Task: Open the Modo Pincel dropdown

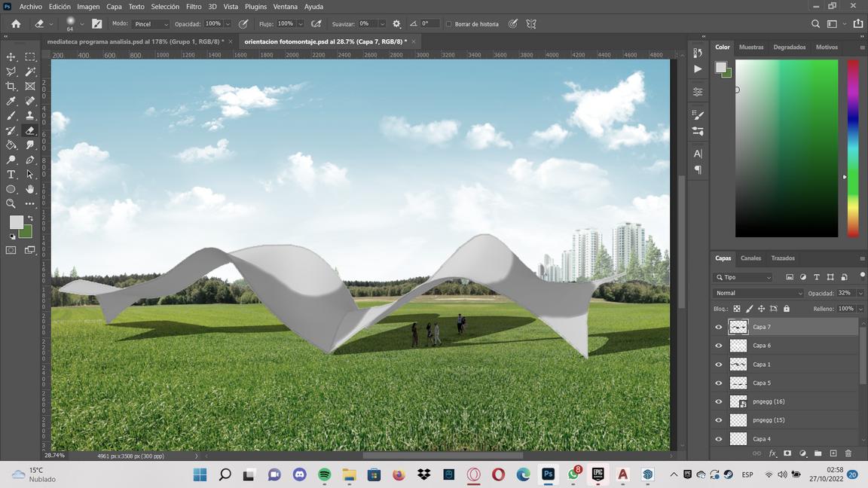Action: (x=151, y=24)
